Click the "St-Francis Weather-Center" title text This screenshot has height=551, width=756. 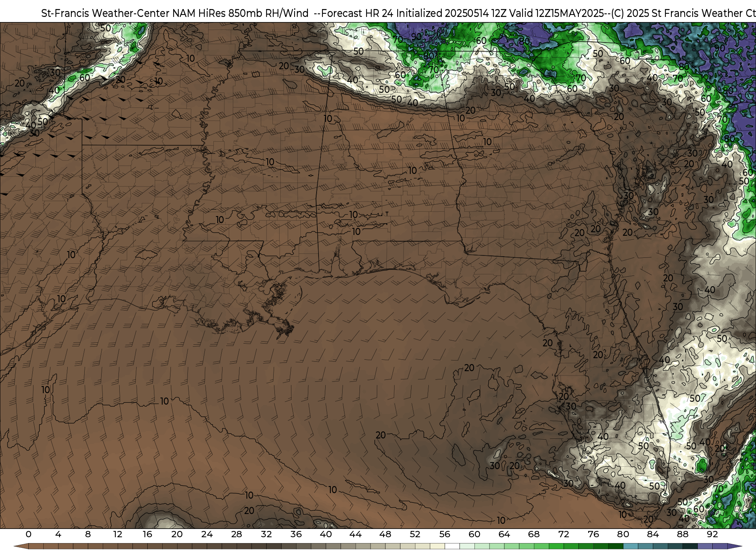click(106, 13)
